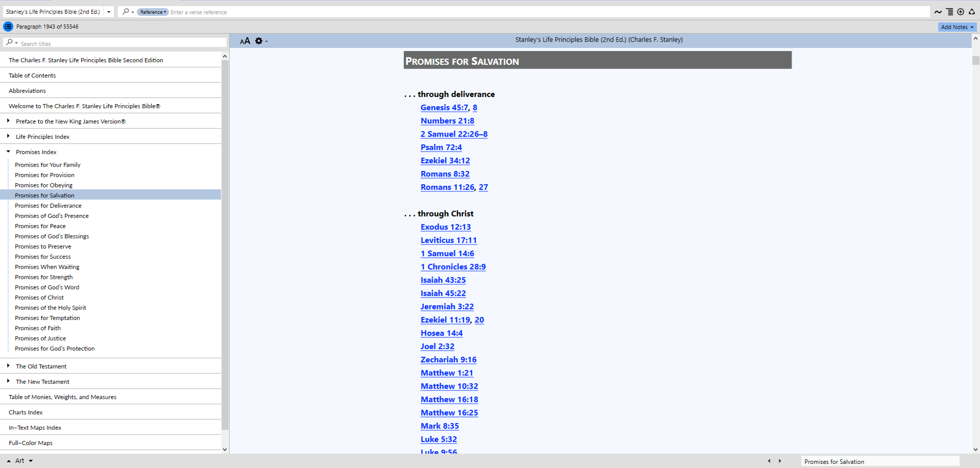The image size is (980, 468).
Task: Select Promises for Deliverance in contents
Action: coord(48,205)
